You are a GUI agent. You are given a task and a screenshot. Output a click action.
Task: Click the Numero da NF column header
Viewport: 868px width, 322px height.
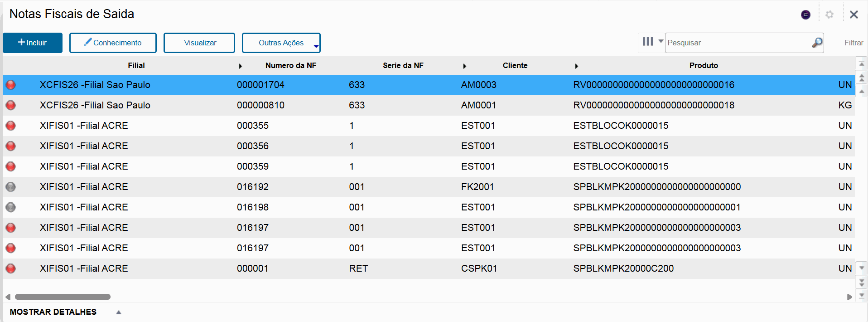click(x=291, y=65)
